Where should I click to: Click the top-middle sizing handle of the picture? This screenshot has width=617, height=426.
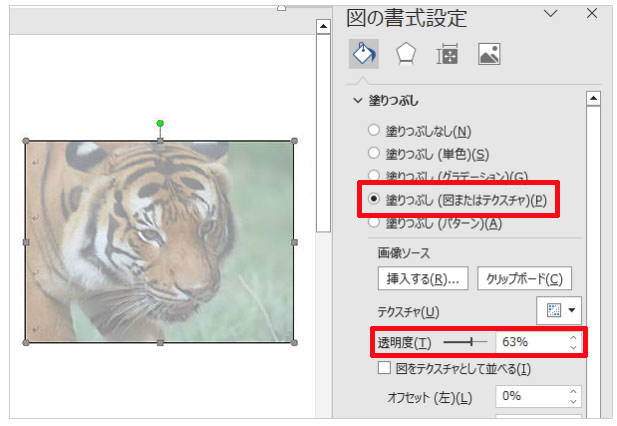(160, 141)
